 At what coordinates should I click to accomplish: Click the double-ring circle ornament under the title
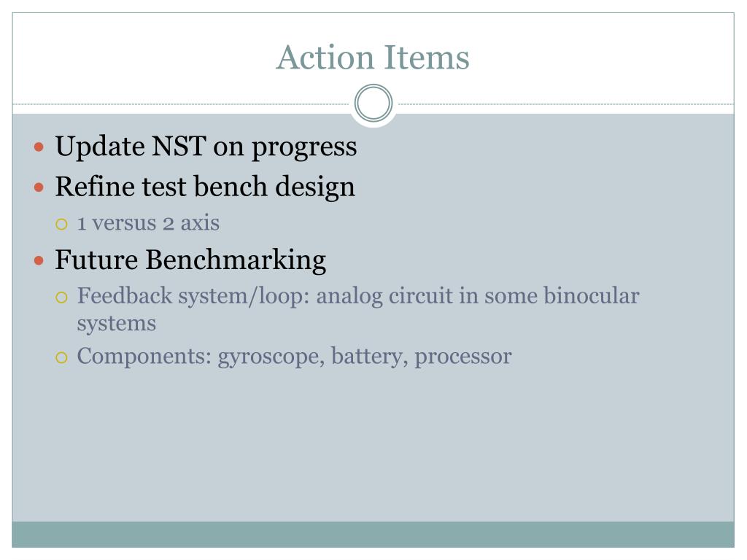(x=373, y=103)
